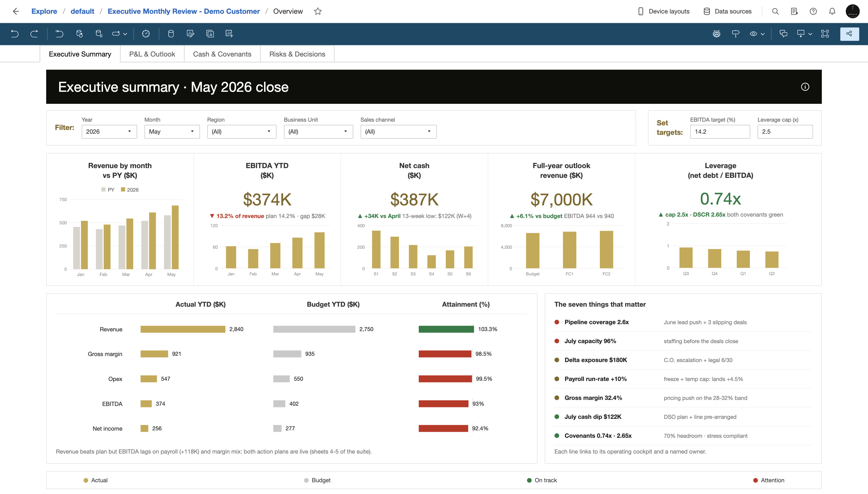Click the data source cylinder toolbar icon
Viewport: 868px width, 494px height.
(171, 34)
